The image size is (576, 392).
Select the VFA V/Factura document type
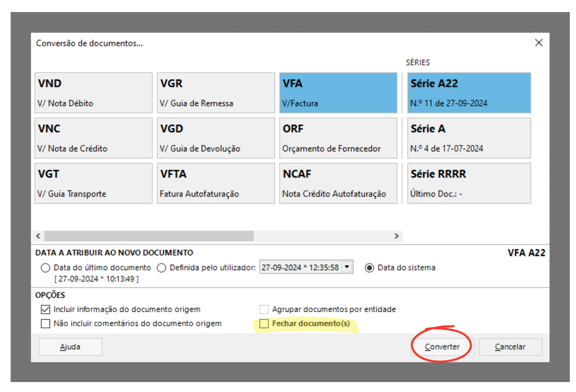pos(338,93)
